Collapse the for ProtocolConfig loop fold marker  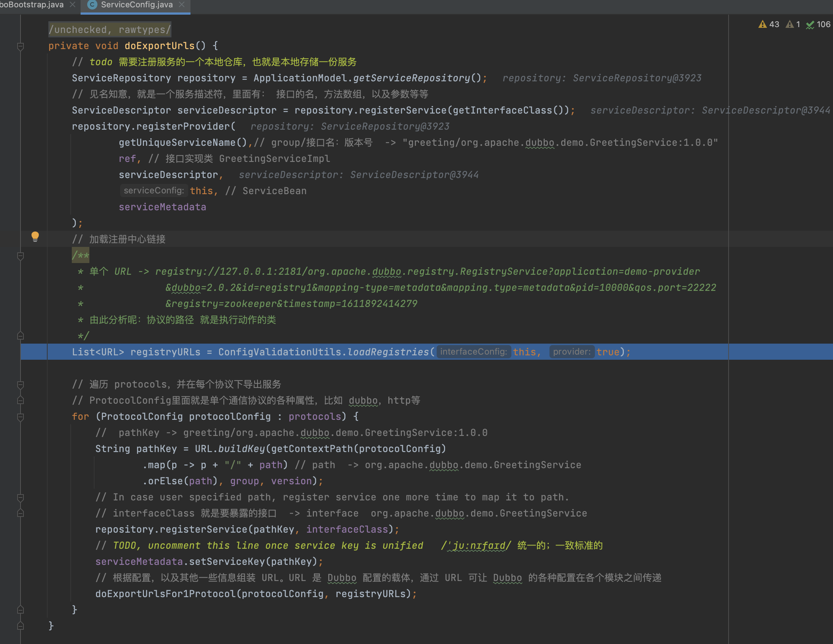tap(21, 417)
